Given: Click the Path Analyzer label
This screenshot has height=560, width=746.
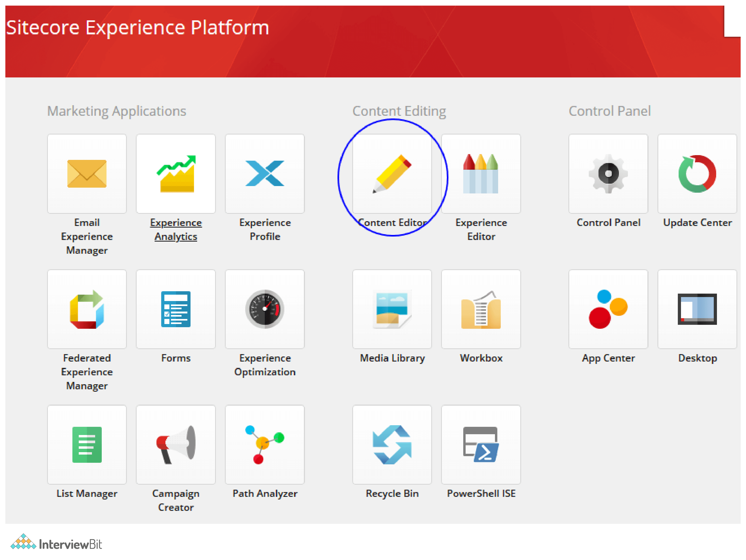Looking at the screenshot, I should click(265, 494).
